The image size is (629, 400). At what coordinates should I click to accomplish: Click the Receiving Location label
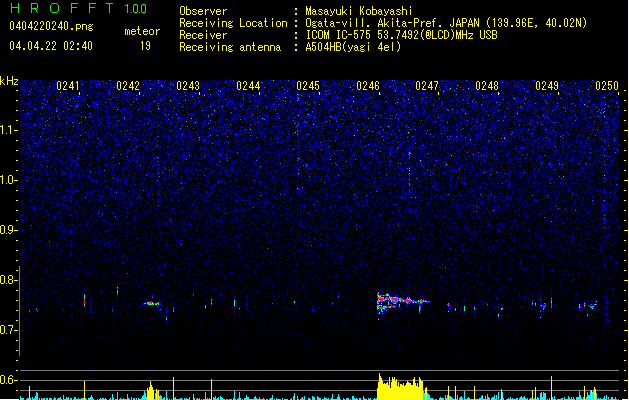[233, 23]
